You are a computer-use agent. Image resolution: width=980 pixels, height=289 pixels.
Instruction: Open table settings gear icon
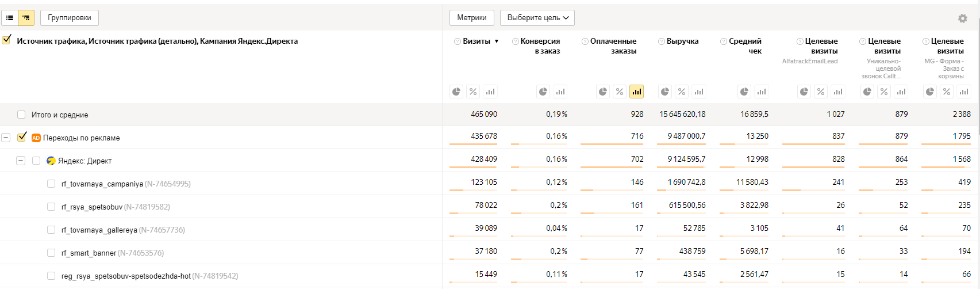click(x=962, y=18)
